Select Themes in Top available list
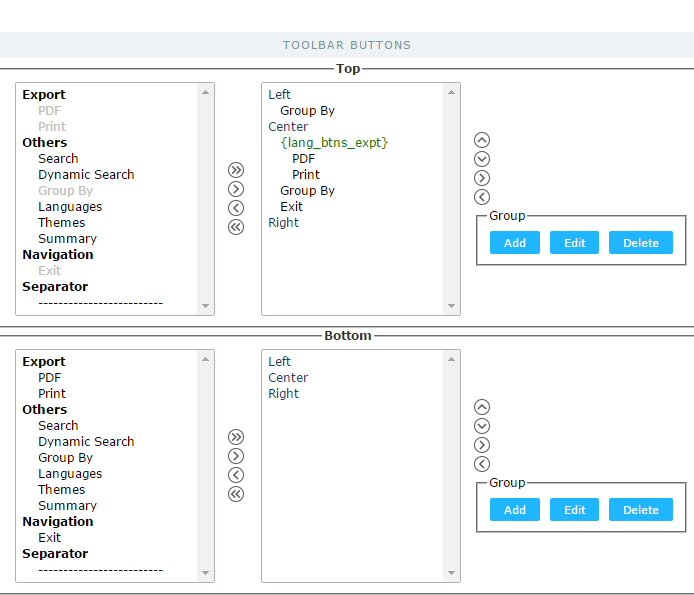The height and width of the screenshot is (595, 694). (x=62, y=223)
